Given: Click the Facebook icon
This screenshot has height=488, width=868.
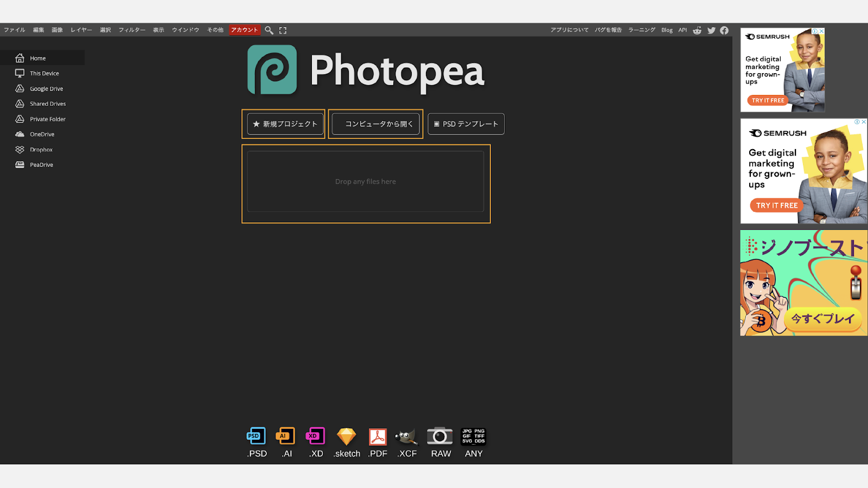Looking at the screenshot, I should tap(724, 30).
